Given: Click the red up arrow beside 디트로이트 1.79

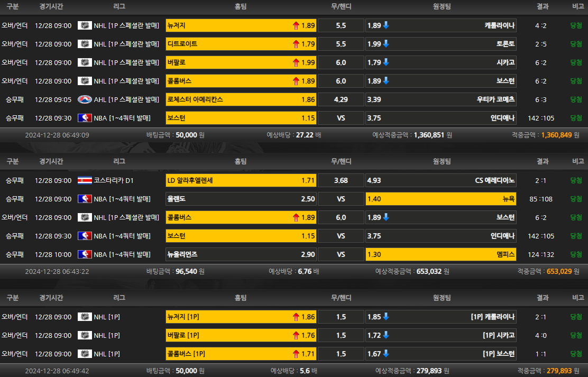Looking at the screenshot, I should tap(296, 44).
